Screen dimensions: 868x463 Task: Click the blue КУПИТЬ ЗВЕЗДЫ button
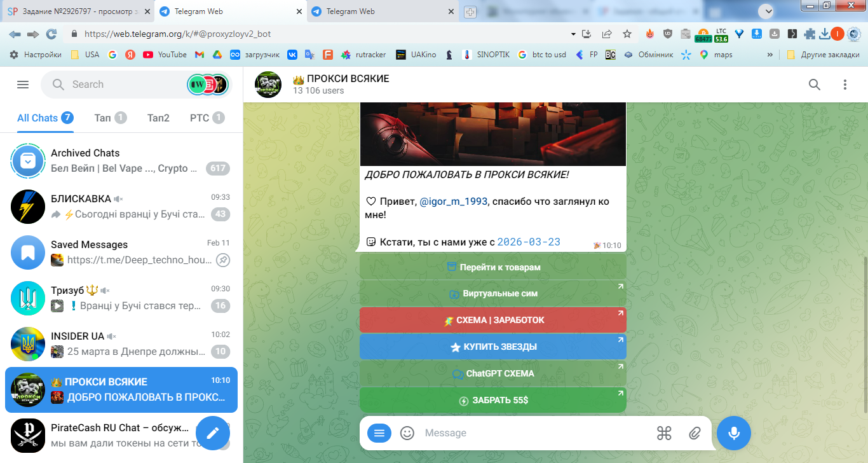pos(493,347)
